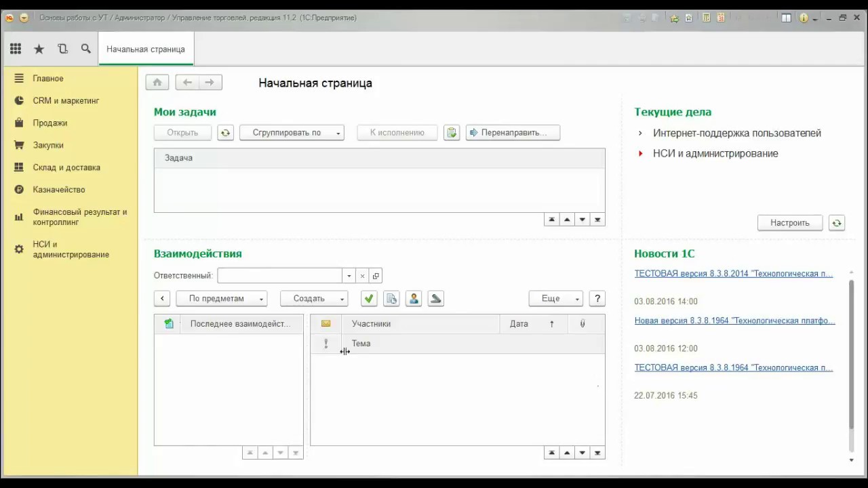Image resolution: width=868 pixels, height=488 pixels.
Task: Open the history panel icon
Action: [62, 49]
